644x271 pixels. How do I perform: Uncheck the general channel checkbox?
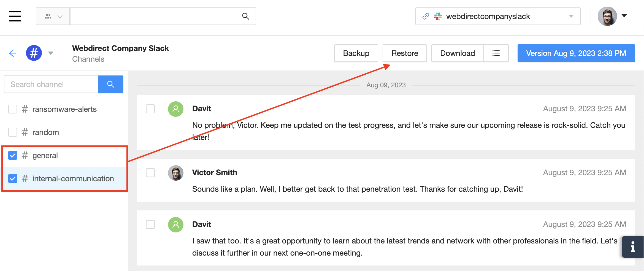(x=13, y=155)
